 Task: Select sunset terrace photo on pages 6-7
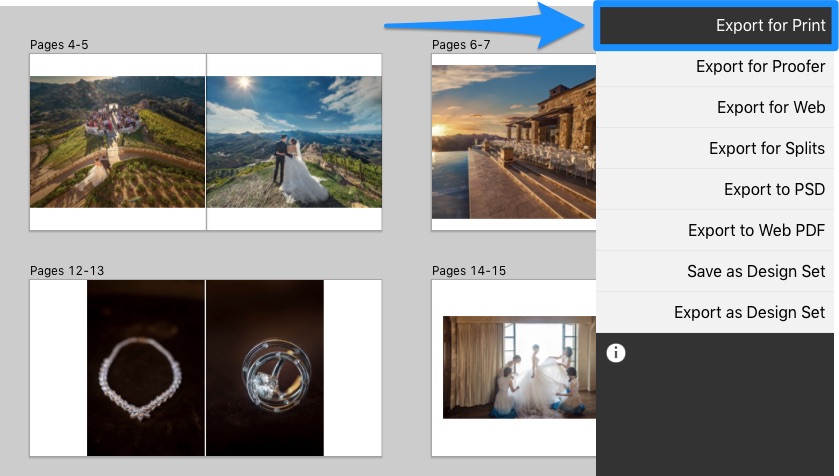coord(514,142)
